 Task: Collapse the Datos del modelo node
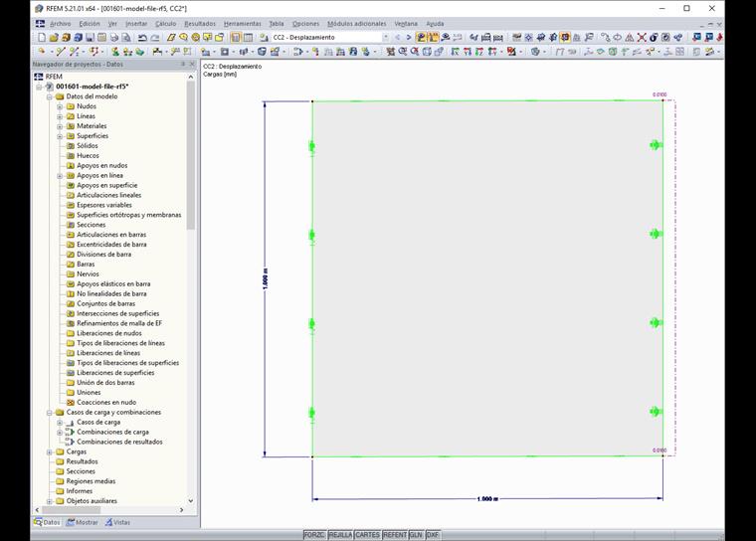pyautogui.click(x=50, y=96)
